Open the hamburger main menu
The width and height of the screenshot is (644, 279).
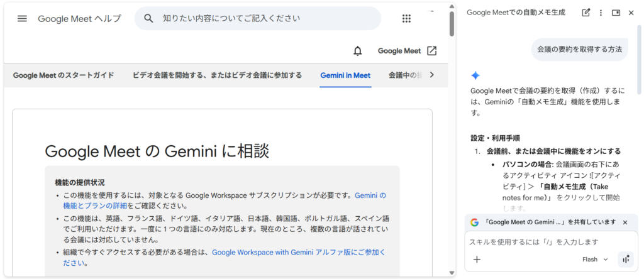(22, 18)
